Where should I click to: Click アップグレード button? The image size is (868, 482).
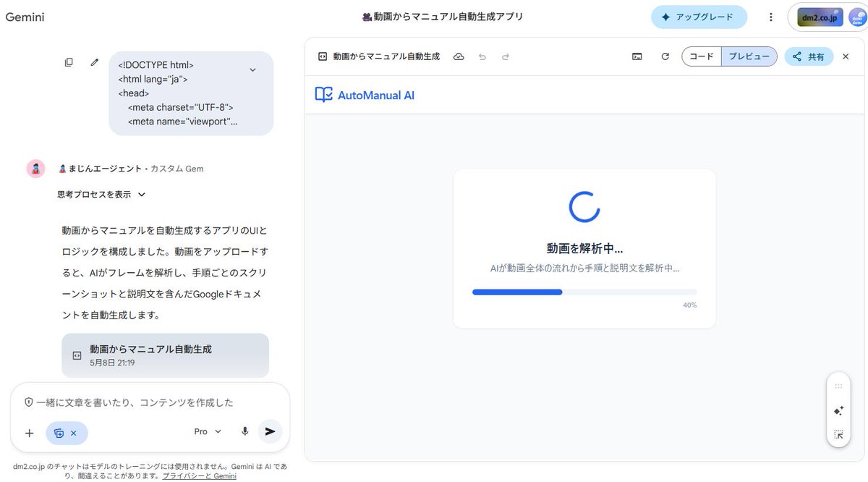(x=699, y=17)
